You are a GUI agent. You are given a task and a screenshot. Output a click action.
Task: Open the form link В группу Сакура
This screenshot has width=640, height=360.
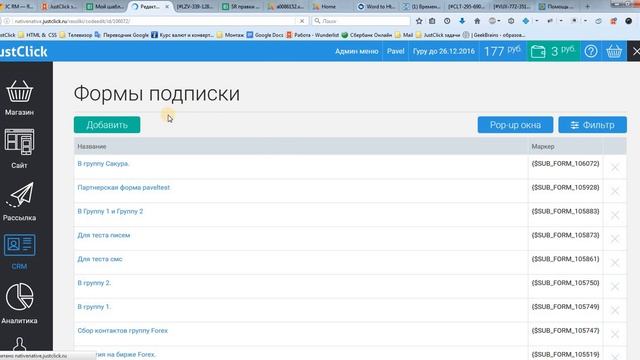(103, 164)
